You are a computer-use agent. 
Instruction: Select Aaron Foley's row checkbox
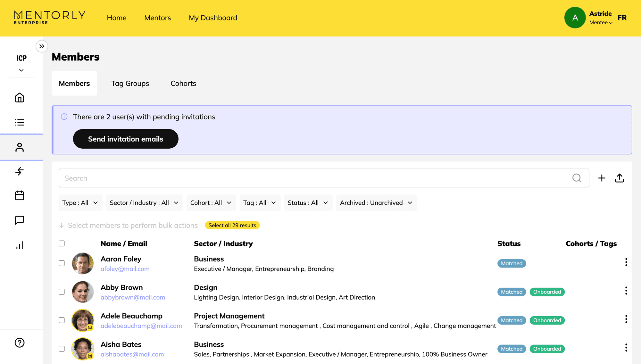coord(62,263)
